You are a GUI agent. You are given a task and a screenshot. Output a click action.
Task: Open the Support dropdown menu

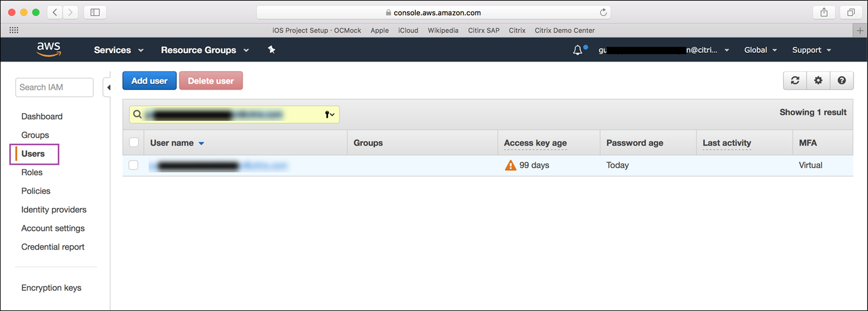(x=811, y=50)
